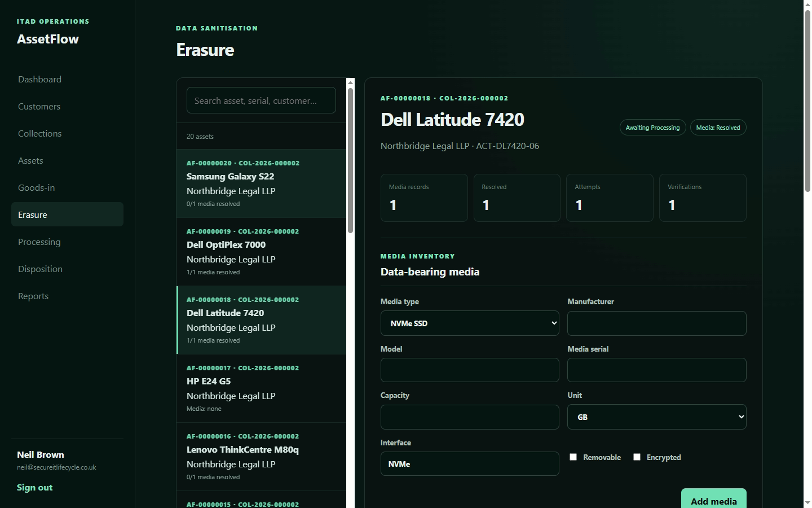This screenshot has height=508, width=812.
Task: Click the Dell Latitude 7420 detail title
Action: point(452,120)
